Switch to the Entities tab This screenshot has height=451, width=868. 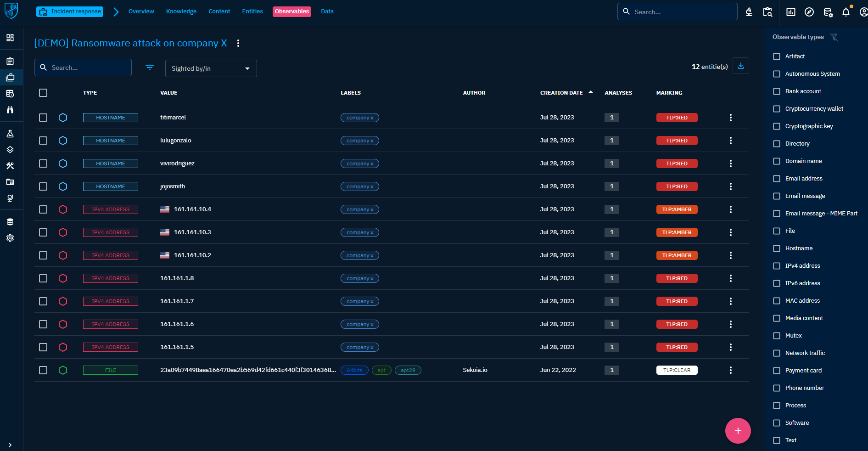click(252, 11)
